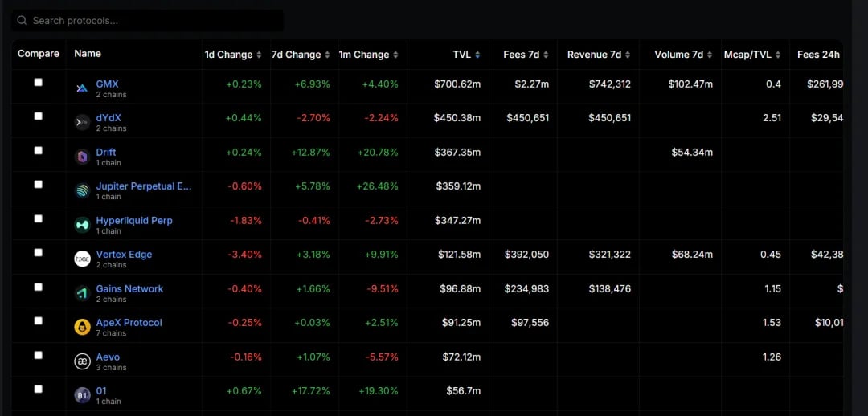This screenshot has height=416, width=868.
Task: Tick the compare checkbox for GMX
Action: [x=39, y=82]
